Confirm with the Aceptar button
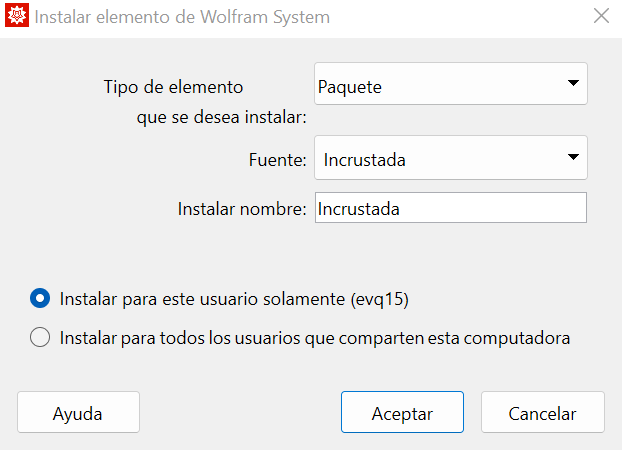The width and height of the screenshot is (622, 450). [x=401, y=413]
